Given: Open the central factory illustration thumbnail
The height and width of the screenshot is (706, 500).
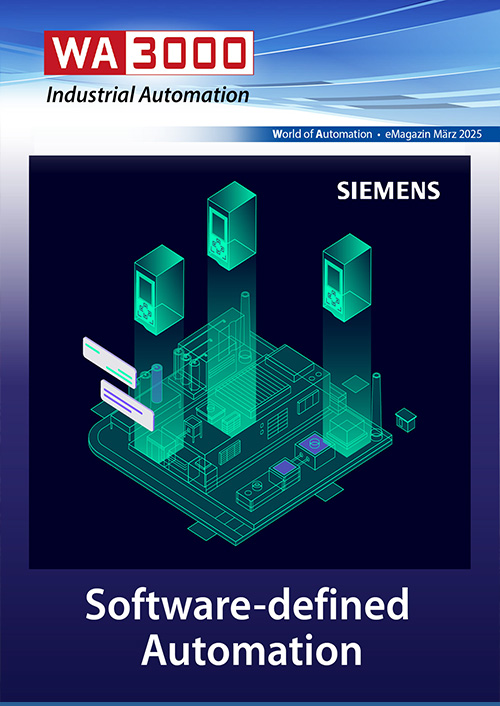Looking at the screenshot, I should pos(250,362).
